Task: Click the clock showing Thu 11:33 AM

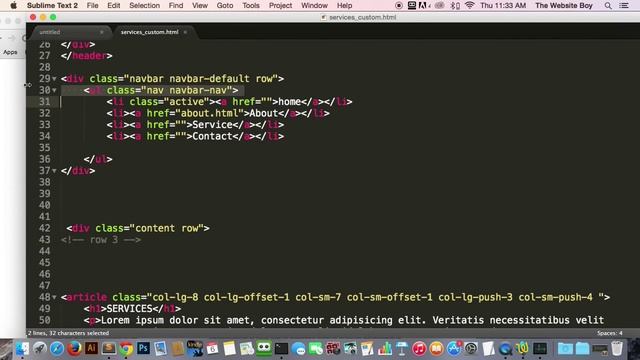Action: pos(503,5)
